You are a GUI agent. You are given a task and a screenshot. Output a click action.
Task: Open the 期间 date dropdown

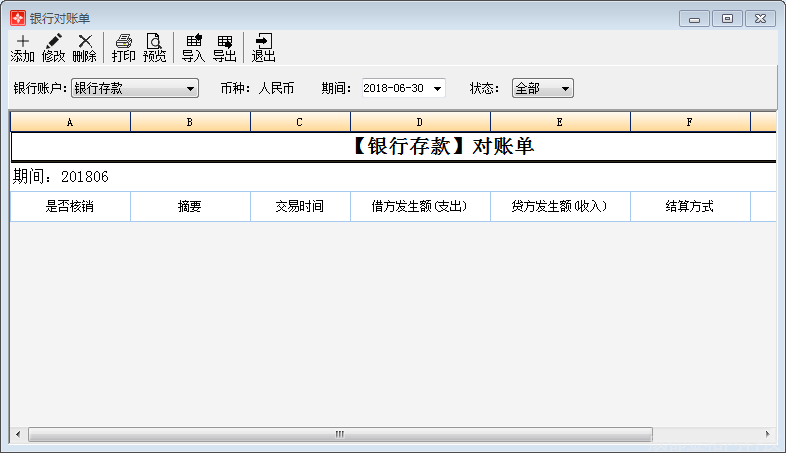coord(437,89)
